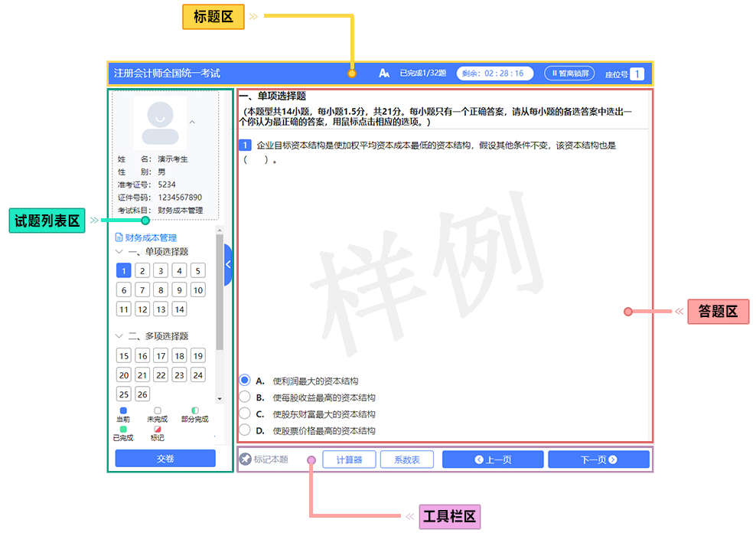
Task: Click the 暂离锁屏 pause lock button
Action: pyautogui.click(x=569, y=74)
